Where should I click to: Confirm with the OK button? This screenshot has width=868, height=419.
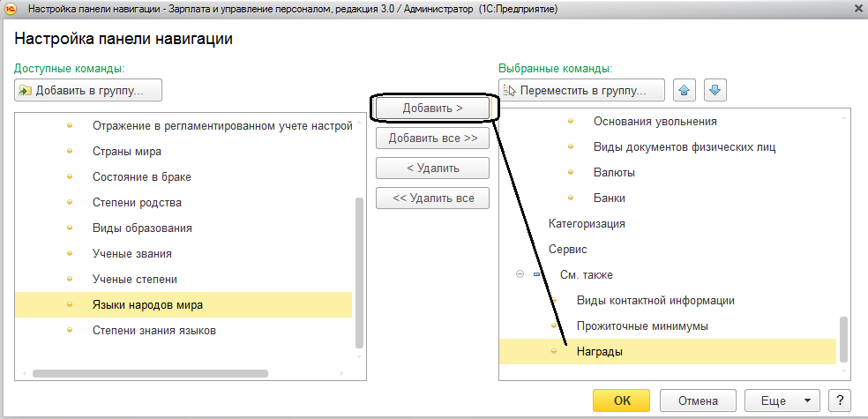pyautogui.click(x=622, y=400)
